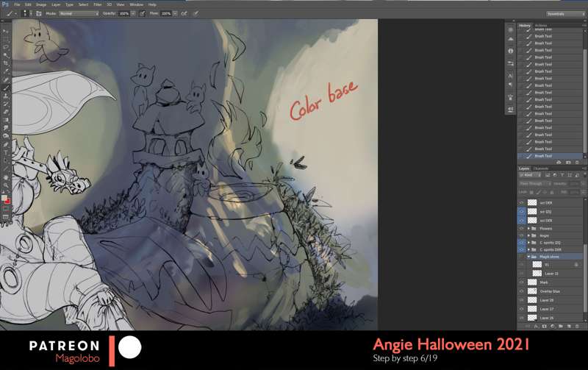
Task: Select the last Brush Tool history state
Action: [544, 156]
